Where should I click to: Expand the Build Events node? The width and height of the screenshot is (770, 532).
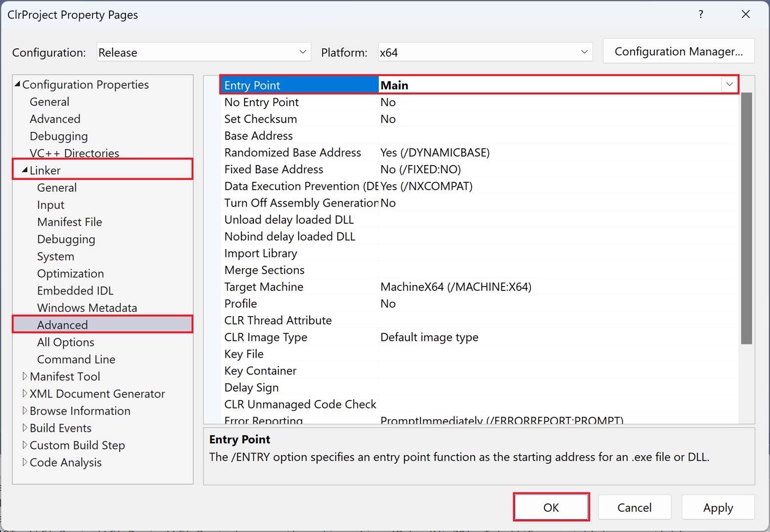pyautogui.click(x=25, y=428)
